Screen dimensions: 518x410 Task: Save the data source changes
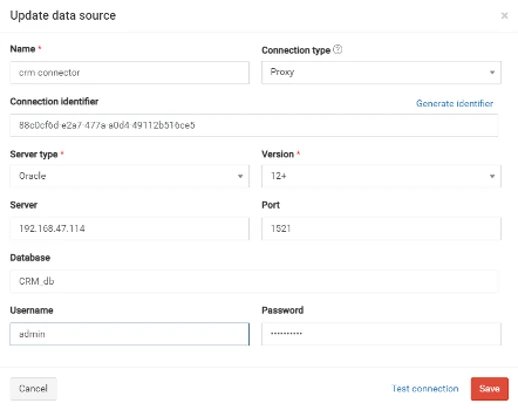pyautogui.click(x=489, y=389)
